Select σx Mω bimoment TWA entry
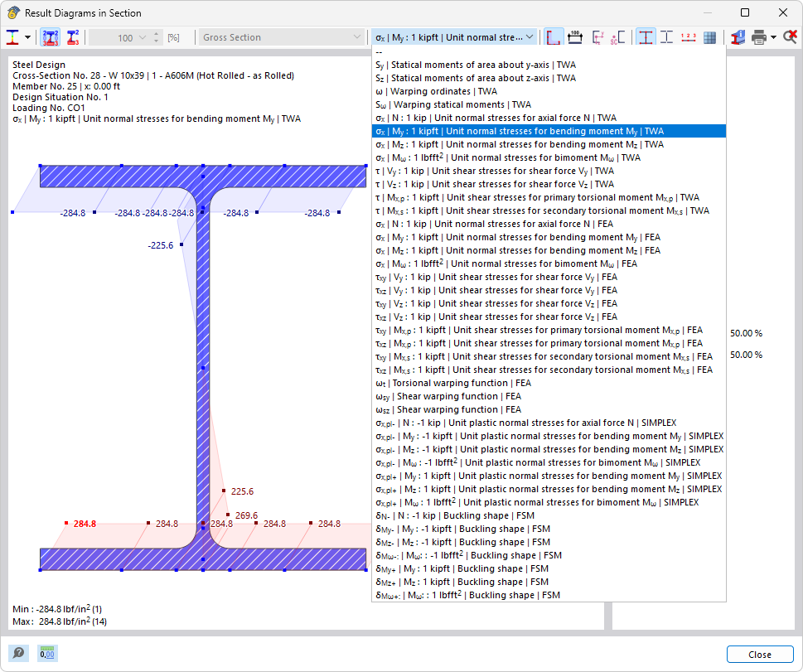 549,157
